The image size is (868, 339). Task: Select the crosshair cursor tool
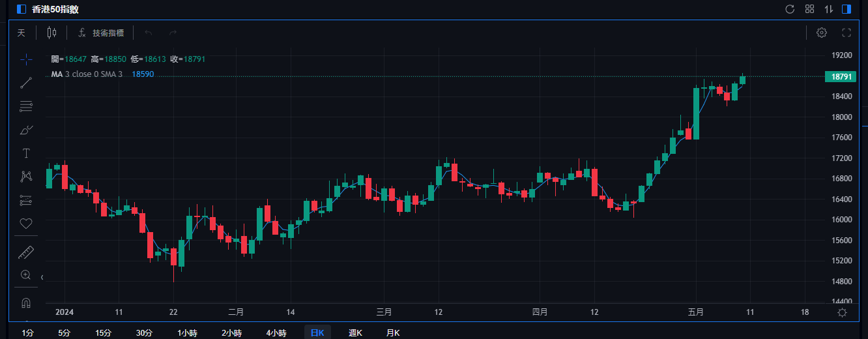click(26, 59)
